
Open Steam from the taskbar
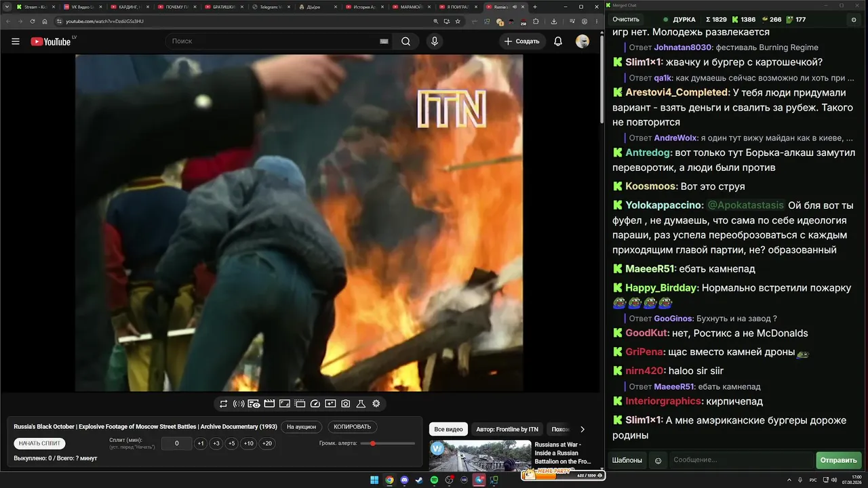[x=419, y=480]
